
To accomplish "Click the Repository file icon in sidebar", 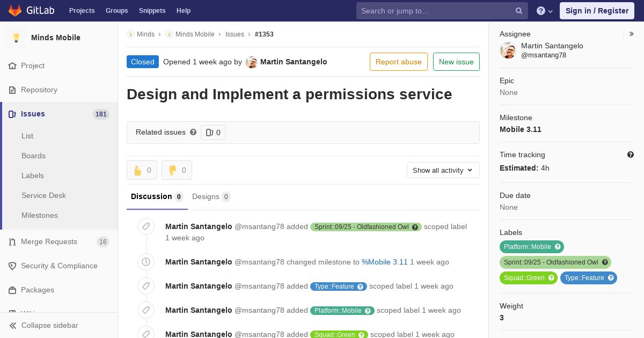I will (x=12, y=90).
